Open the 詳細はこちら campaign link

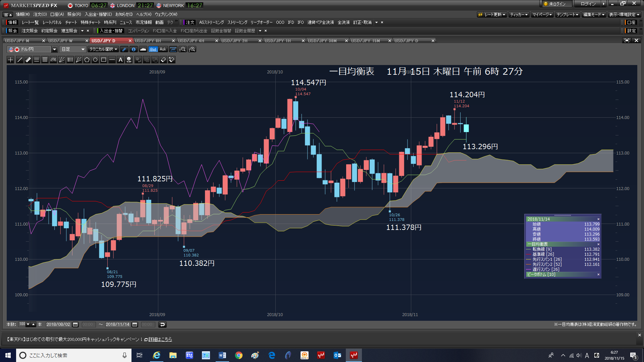[x=160, y=340]
